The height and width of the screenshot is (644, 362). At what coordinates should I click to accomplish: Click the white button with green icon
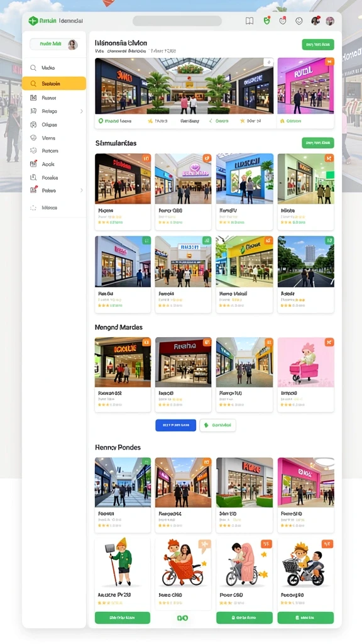(217, 425)
